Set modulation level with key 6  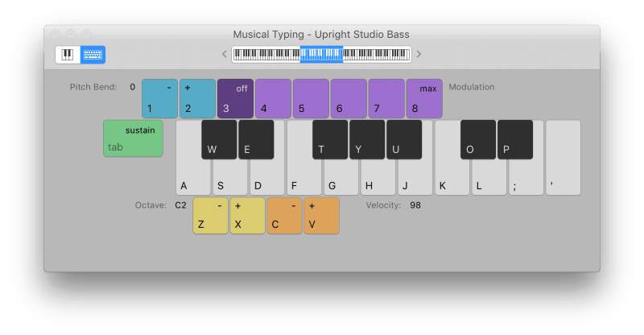[x=349, y=99]
